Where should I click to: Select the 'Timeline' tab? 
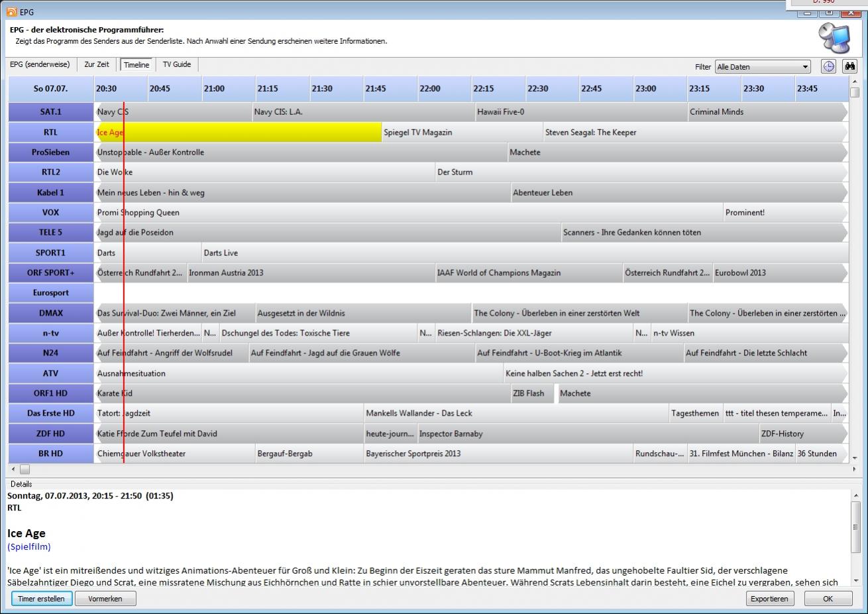[x=136, y=65]
